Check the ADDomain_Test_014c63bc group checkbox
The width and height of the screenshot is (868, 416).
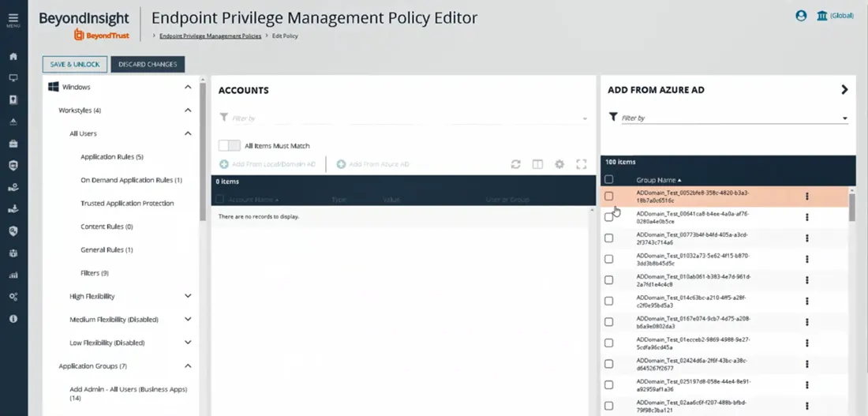(x=609, y=302)
